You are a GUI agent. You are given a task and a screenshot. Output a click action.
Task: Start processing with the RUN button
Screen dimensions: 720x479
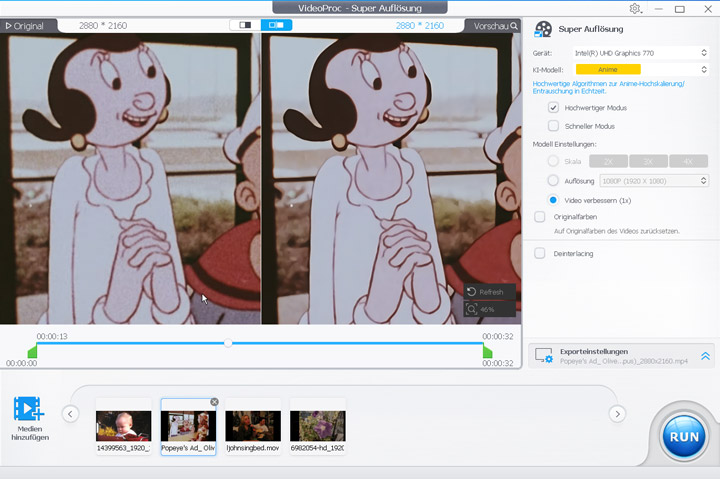(x=684, y=437)
